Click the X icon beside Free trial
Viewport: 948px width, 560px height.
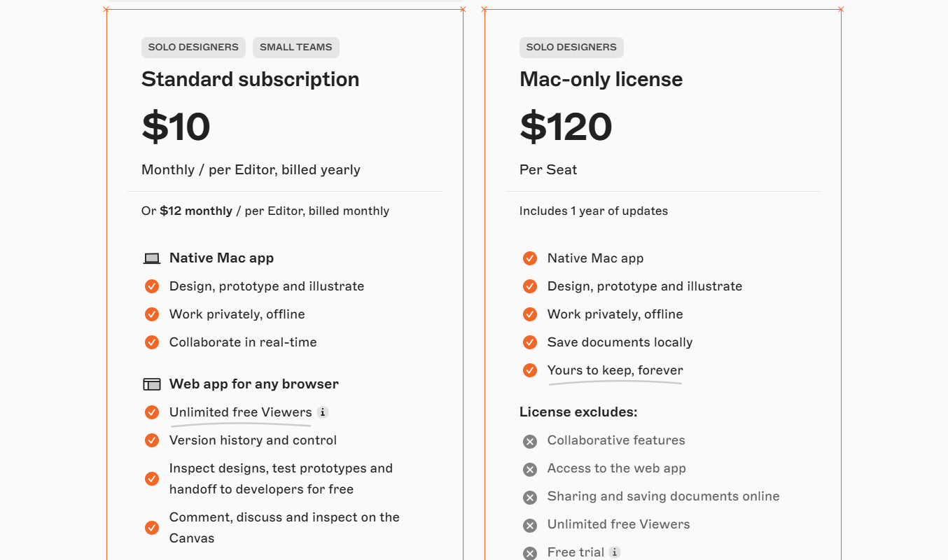pyautogui.click(x=530, y=553)
